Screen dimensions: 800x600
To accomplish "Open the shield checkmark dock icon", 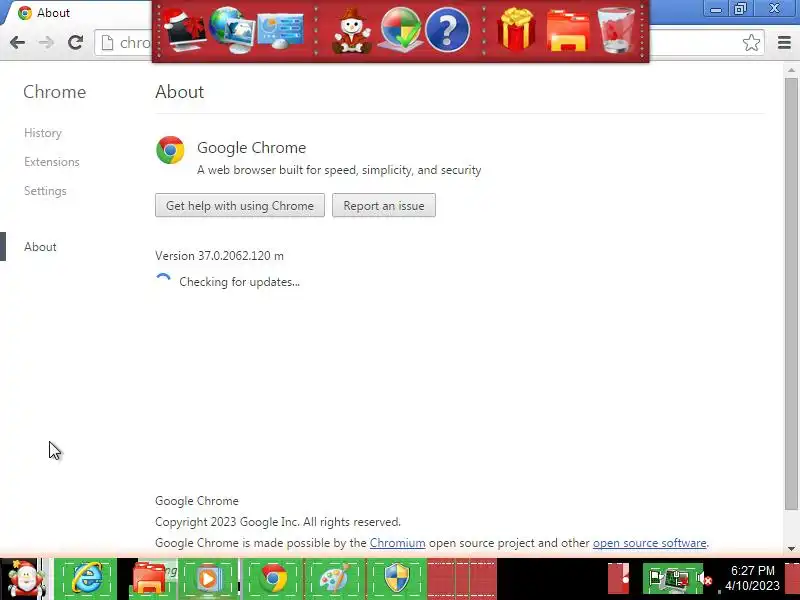I will tap(401, 30).
